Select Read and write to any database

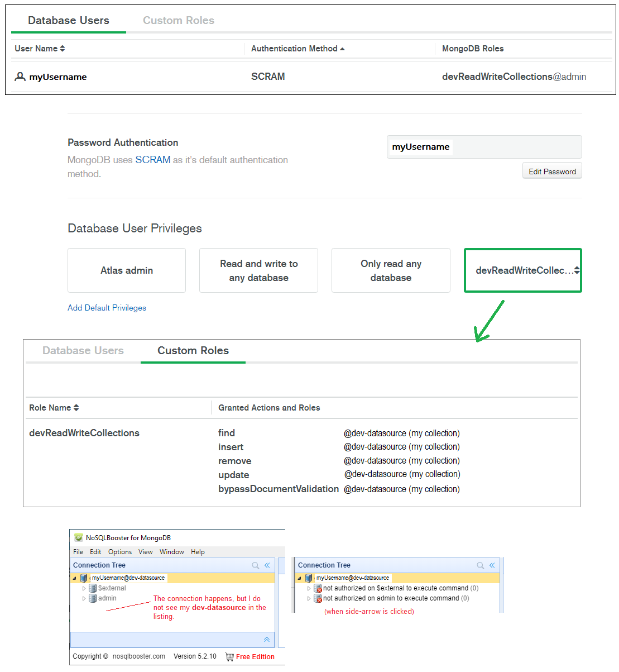258,270
